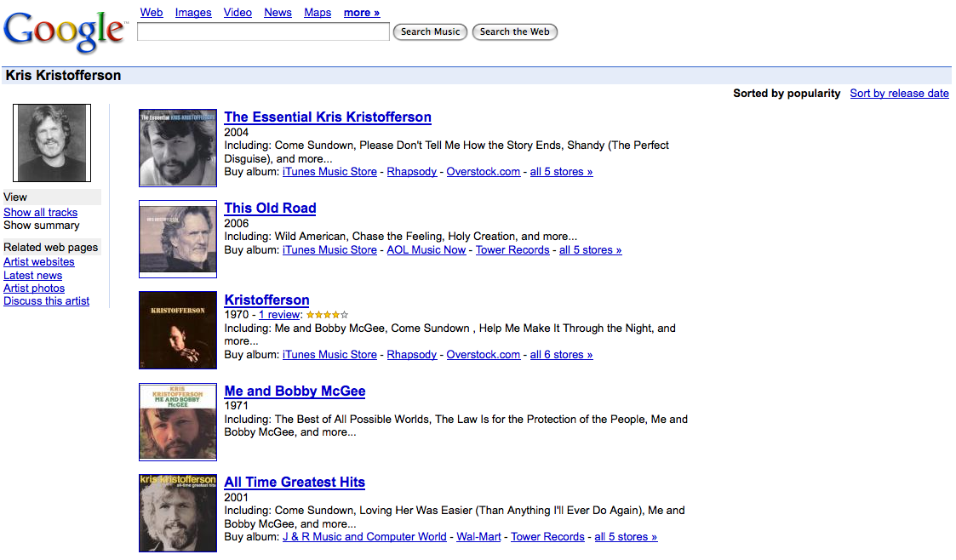Go to the Maps tab
Viewport: 956px width, 560px height.
[x=318, y=13]
